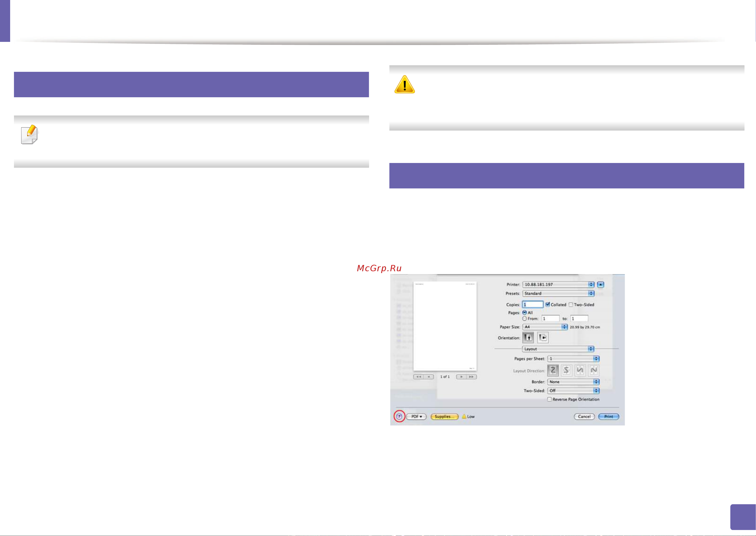Click the Copies input field
Image resolution: width=756 pixels, height=536 pixels.
[533, 304]
